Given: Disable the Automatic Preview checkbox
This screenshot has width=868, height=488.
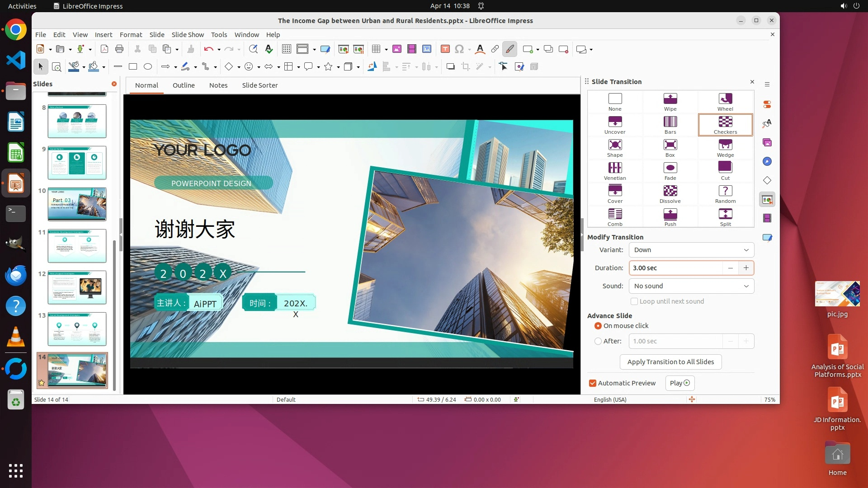Looking at the screenshot, I should [x=592, y=383].
